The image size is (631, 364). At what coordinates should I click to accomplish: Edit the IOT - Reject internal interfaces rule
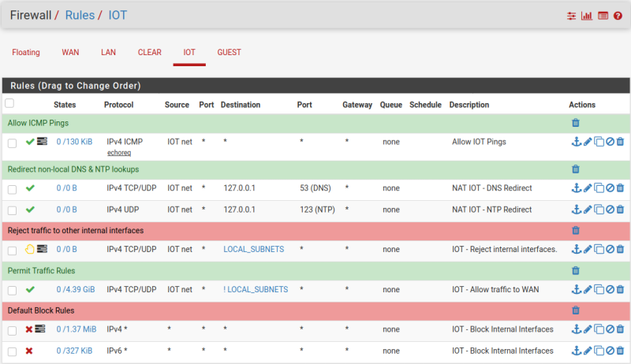click(588, 250)
